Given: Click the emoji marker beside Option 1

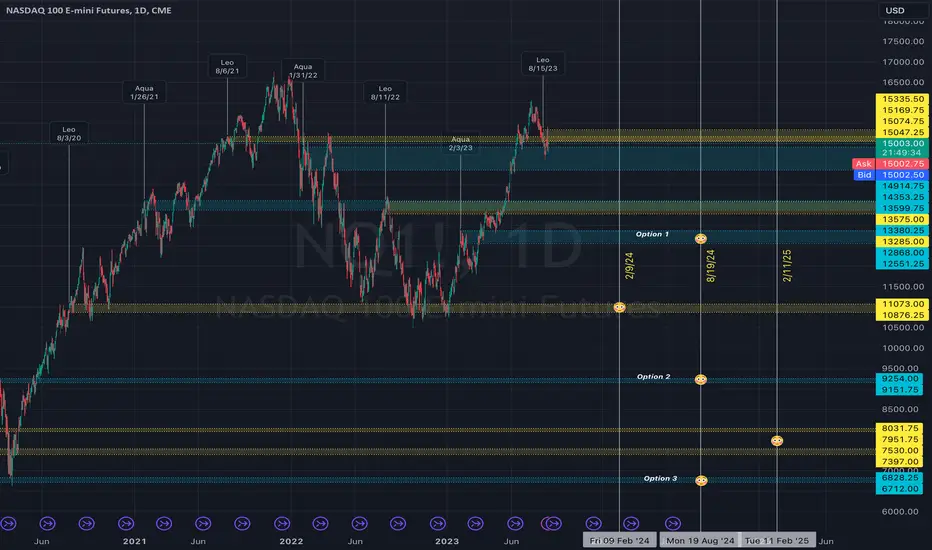Looking at the screenshot, I should click(701, 238).
